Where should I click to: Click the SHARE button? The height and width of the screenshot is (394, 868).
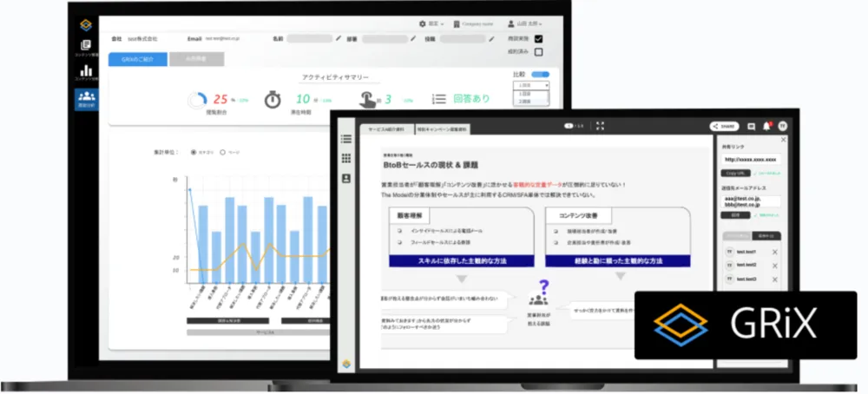click(x=724, y=126)
